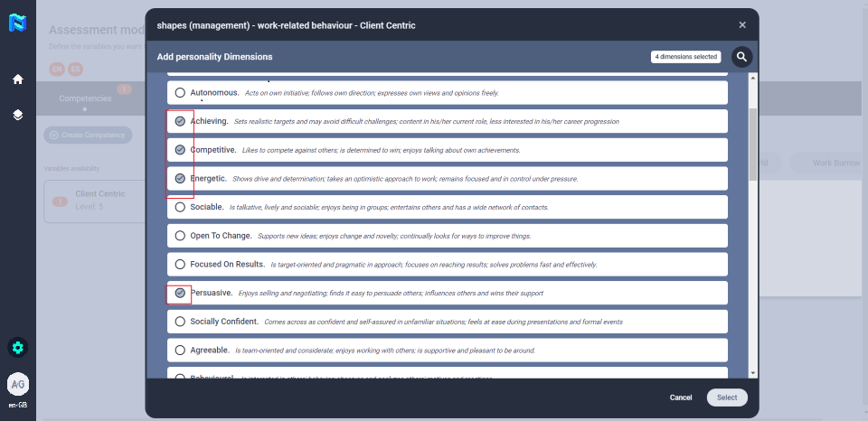Select the Agreeable dimension checkbox

[x=180, y=351]
